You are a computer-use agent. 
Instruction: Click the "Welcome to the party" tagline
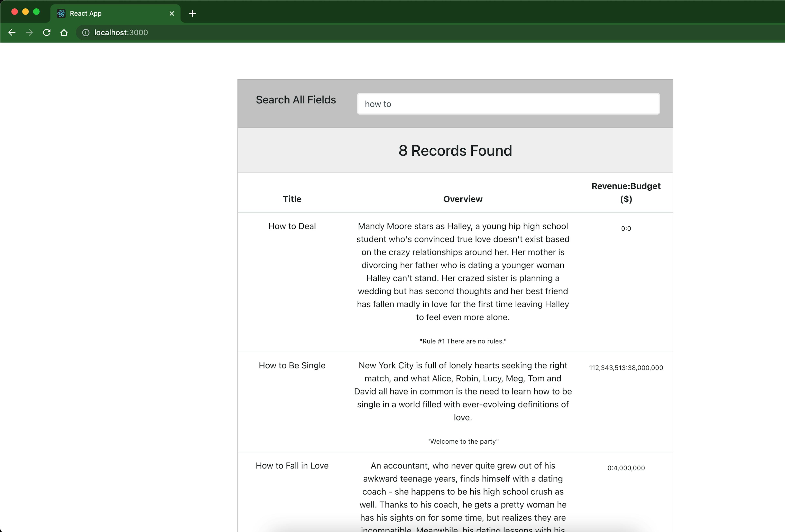[x=462, y=441]
